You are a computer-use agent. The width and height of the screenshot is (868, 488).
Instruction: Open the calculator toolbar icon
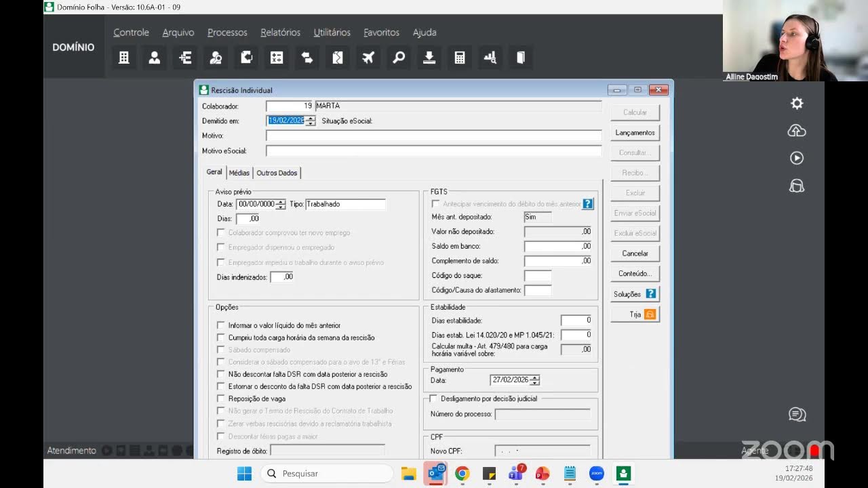pos(460,58)
